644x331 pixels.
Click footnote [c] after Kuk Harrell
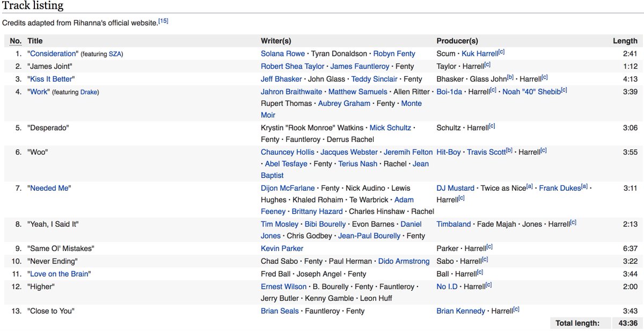[502, 52]
